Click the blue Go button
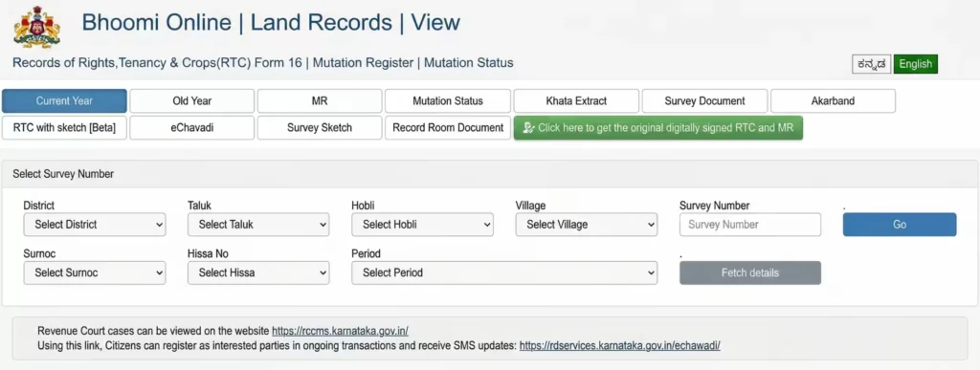The width and height of the screenshot is (980, 370). pos(900,225)
